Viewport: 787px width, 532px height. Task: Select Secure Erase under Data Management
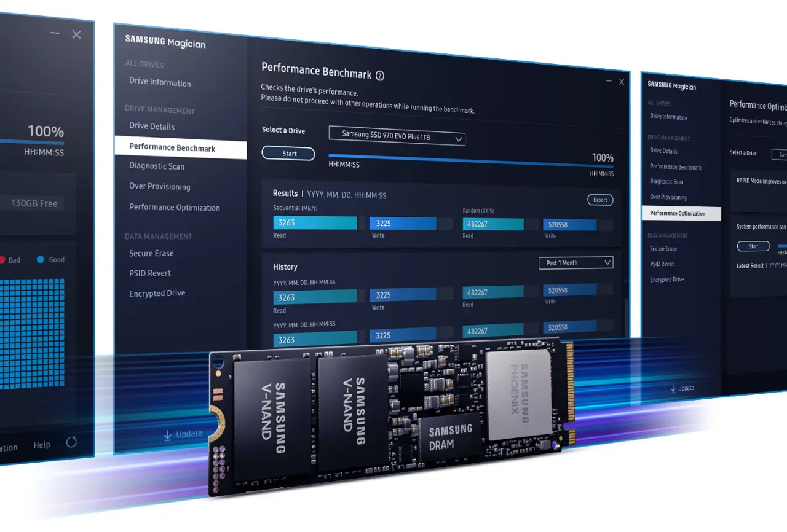(x=151, y=253)
